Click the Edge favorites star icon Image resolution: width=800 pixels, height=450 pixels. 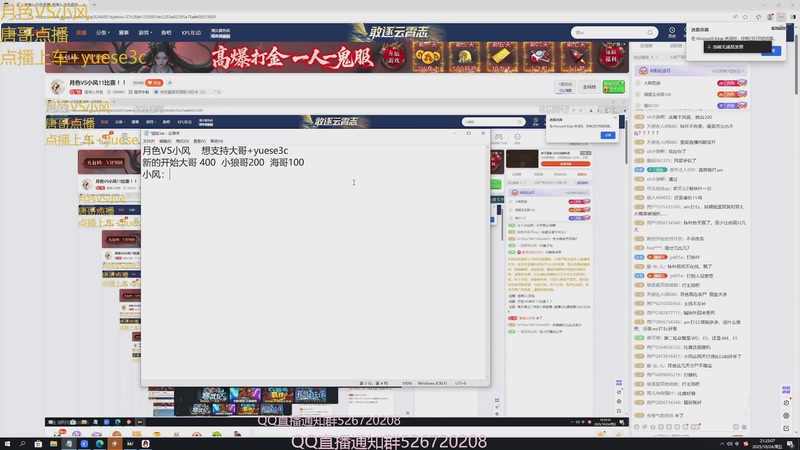pyautogui.click(x=745, y=17)
